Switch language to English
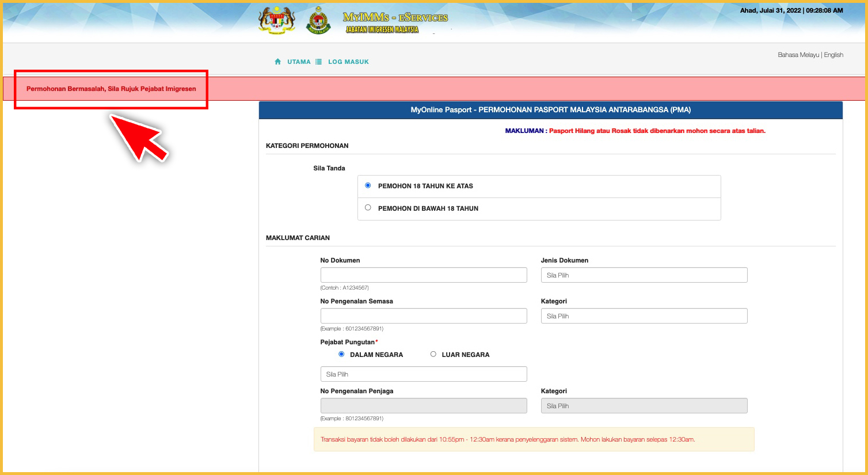868x475 pixels. [833, 55]
